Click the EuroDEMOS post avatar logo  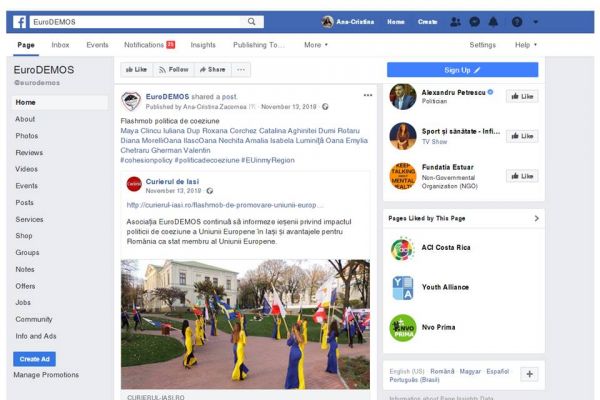coord(131,101)
